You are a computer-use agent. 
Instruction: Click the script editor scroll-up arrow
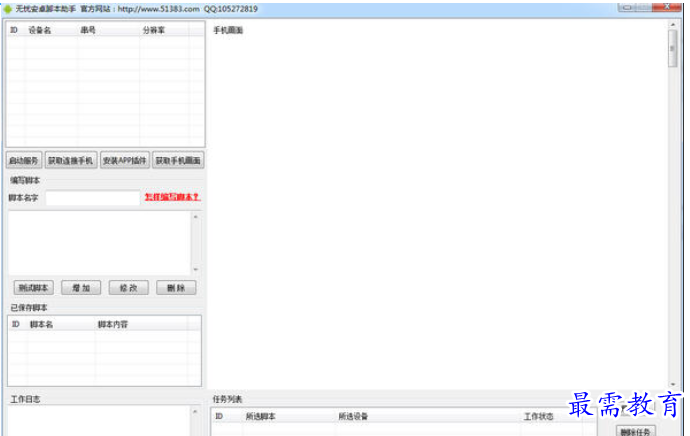point(196,217)
